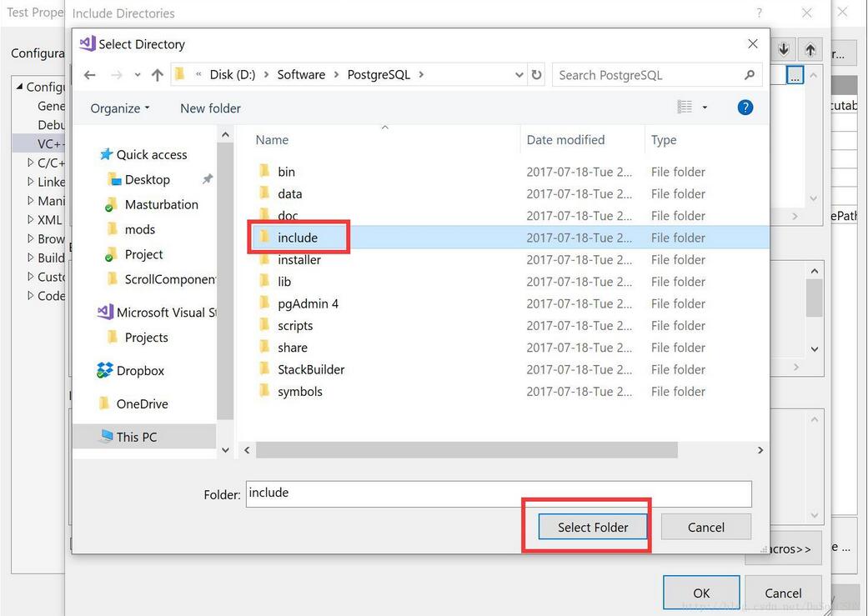Collapse Configuration Properties tree node
This screenshot has height=616, width=868.
coord(20,87)
